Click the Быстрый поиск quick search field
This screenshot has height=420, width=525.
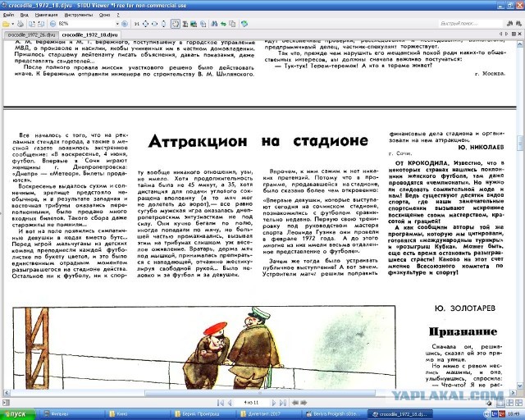tap(470, 24)
